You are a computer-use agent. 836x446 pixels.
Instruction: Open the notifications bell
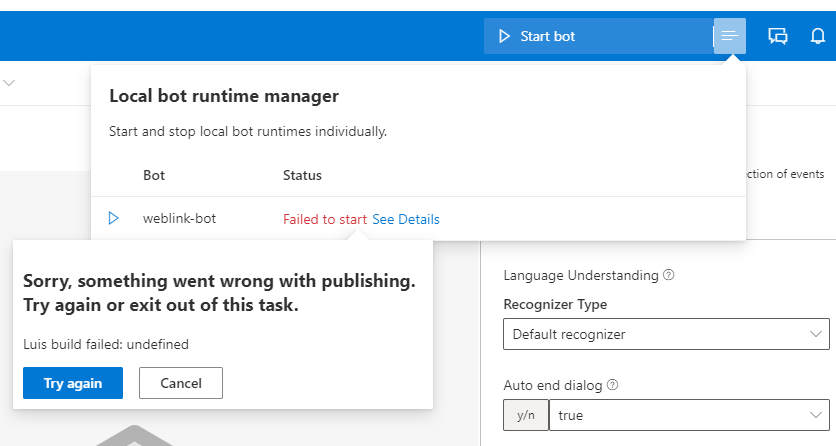[x=817, y=36]
